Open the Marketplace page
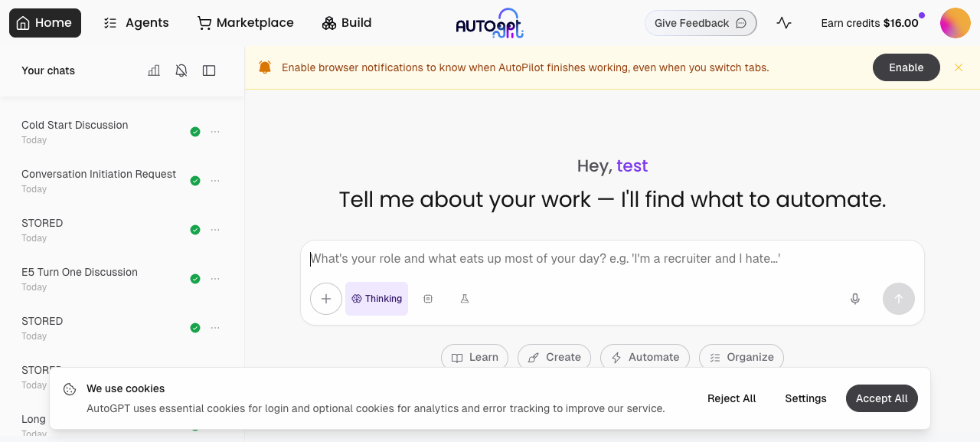 coord(246,23)
